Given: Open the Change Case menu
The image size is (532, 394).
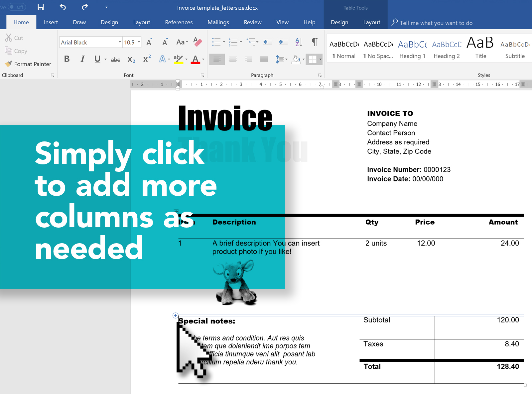Looking at the screenshot, I should pyautogui.click(x=182, y=42).
